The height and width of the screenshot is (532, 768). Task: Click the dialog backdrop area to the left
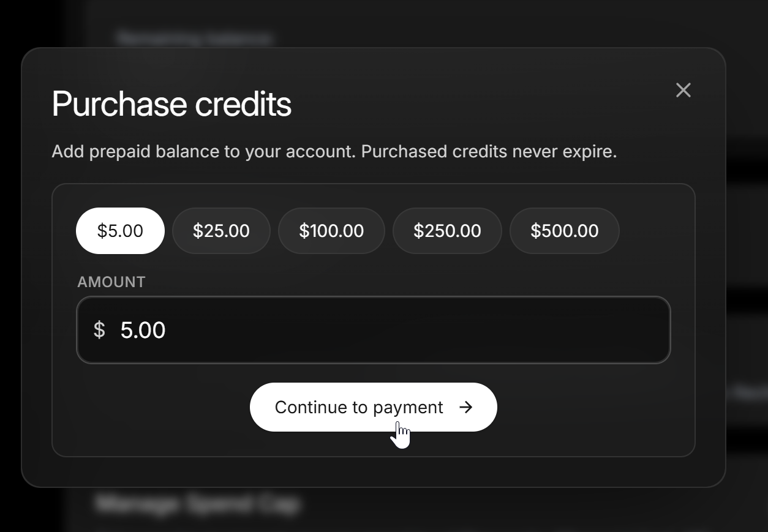pos(10,266)
